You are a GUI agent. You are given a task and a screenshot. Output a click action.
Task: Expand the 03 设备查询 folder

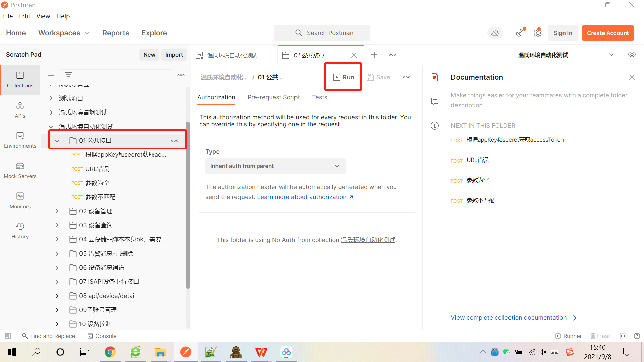(x=57, y=225)
